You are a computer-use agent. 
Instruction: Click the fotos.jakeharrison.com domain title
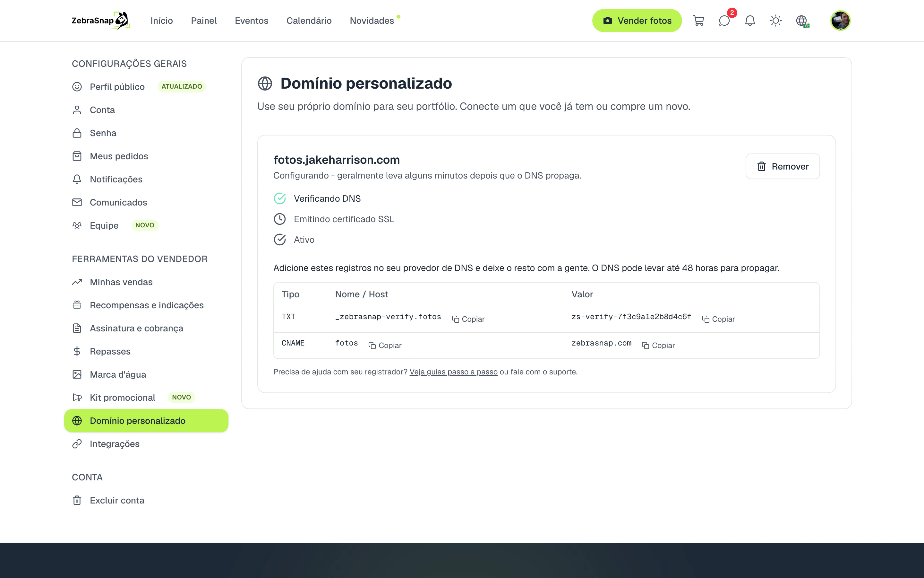[x=336, y=160]
